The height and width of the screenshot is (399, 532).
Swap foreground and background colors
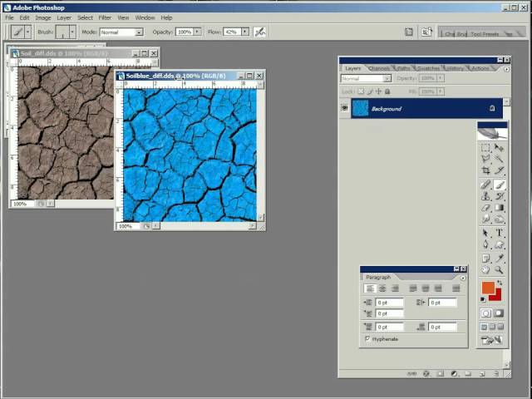(500, 283)
